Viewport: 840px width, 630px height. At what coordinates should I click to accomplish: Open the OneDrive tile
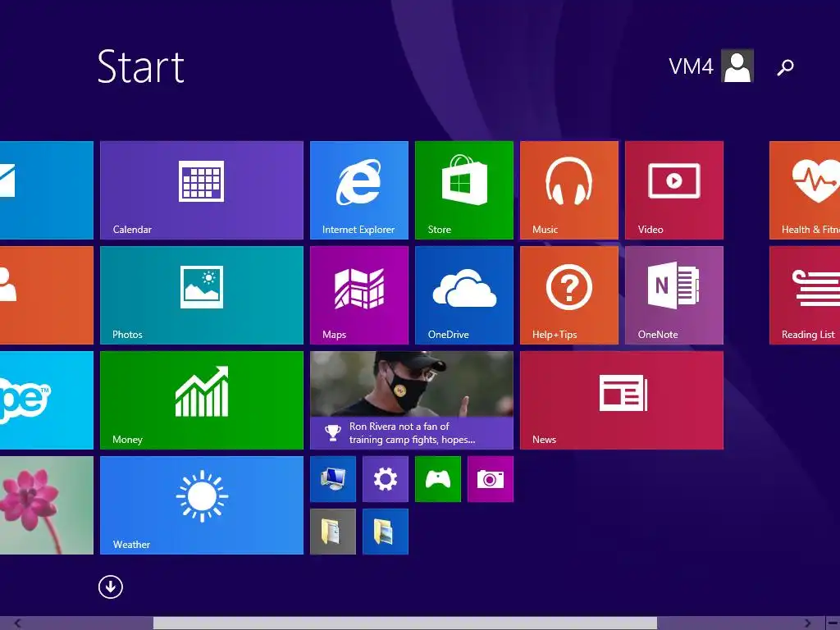464,295
